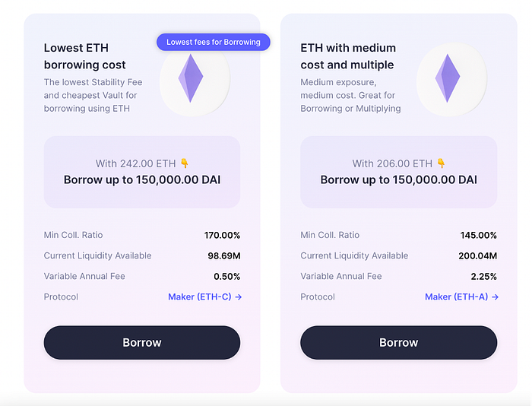Image resolution: width=532 pixels, height=406 pixels.
Task: Click the 242.00 ETH borrow-up-to info box
Action: pos(142,172)
